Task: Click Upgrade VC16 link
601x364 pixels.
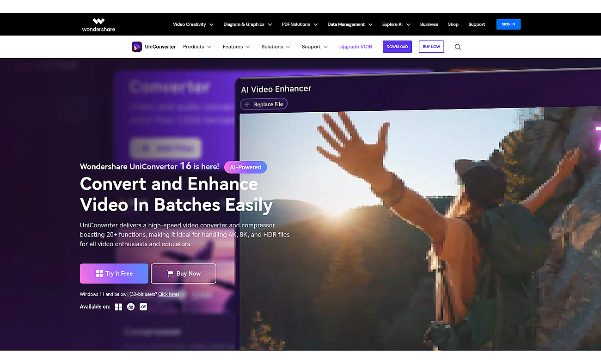Action: pyautogui.click(x=356, y=47)
